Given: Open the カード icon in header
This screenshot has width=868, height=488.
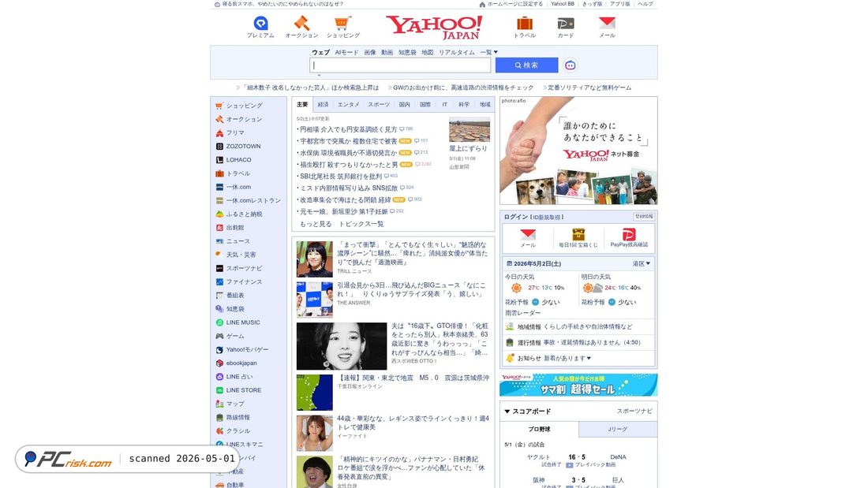Looking at the screenshot, I should point(565,23).
